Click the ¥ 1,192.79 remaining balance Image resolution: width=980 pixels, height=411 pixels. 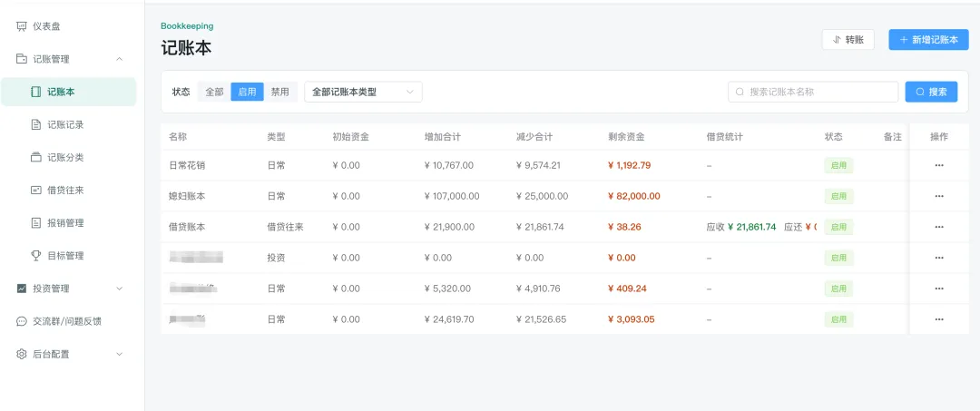[x=630, y=165]
